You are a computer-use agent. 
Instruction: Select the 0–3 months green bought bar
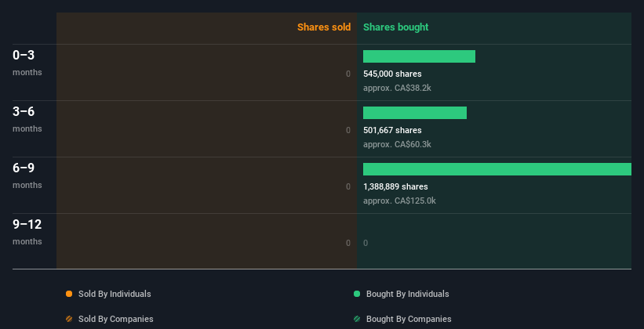tap(419, 56)
